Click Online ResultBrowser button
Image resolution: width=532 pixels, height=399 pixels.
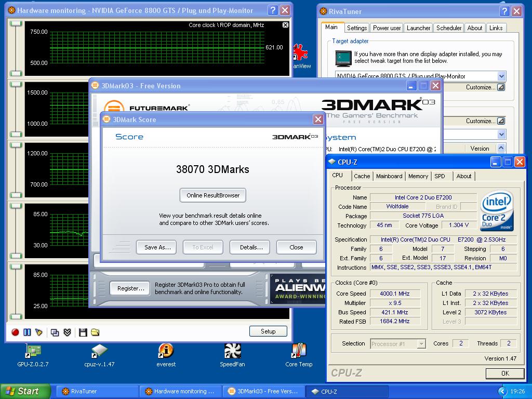pos(212,195)
